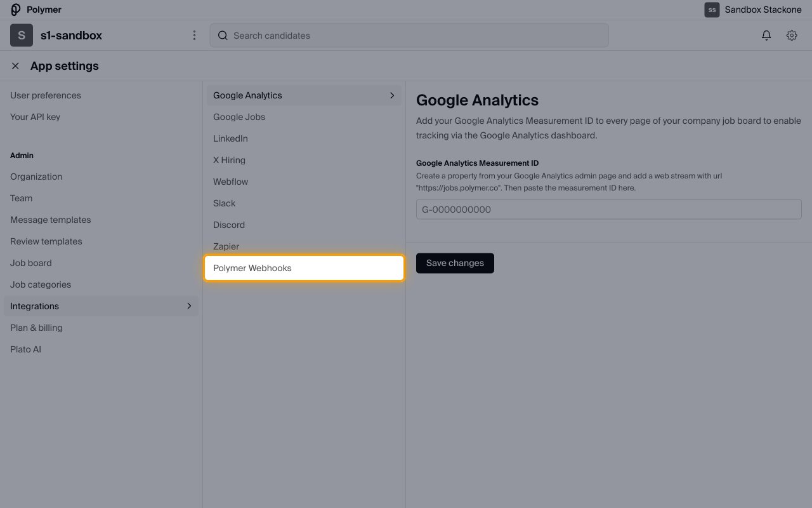Go to Organization settings

coord(36,177)
